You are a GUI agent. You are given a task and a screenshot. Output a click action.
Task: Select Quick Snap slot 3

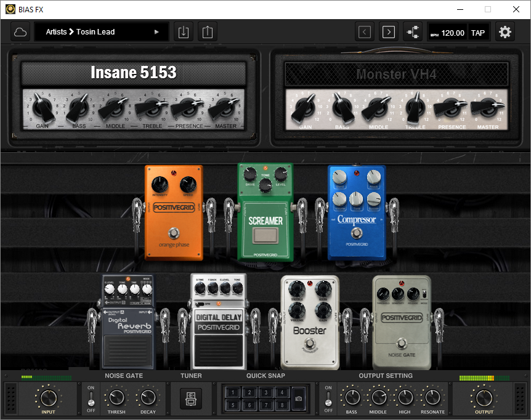point(266,392)
